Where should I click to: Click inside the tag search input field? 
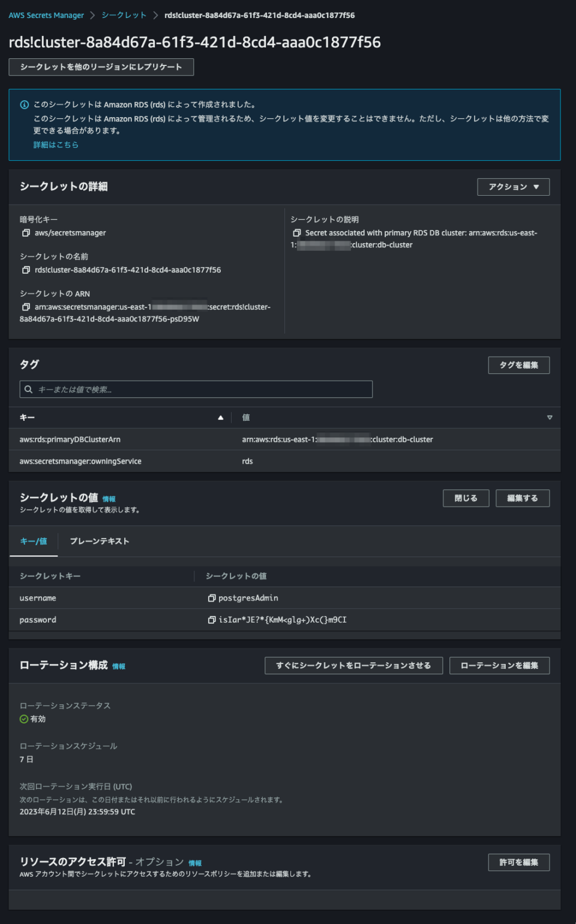point(180,390)
